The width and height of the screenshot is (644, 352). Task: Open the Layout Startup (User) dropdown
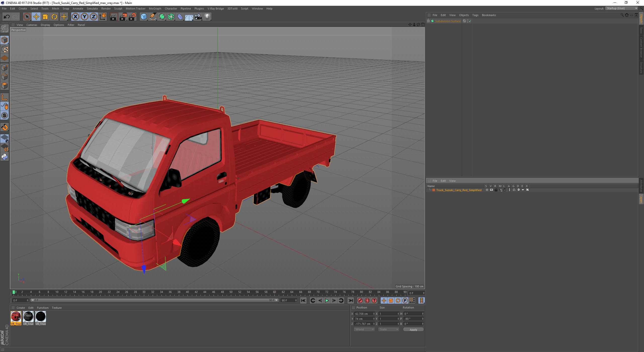tap(622, 8)
